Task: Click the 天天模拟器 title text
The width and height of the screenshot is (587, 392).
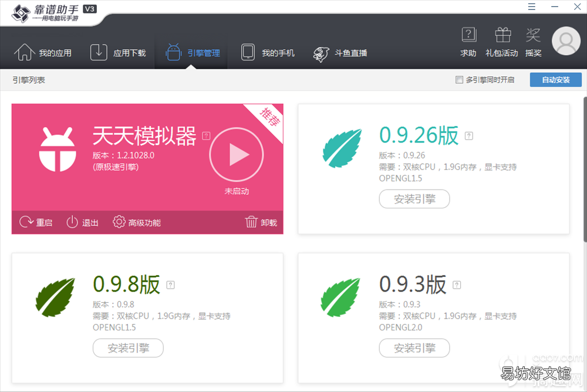Action: coord(144,136)
